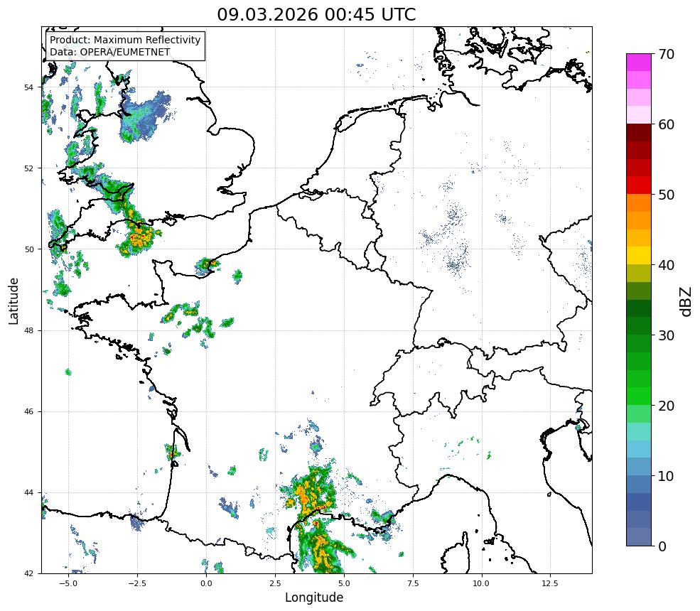Click longitude tick label "5.0"
The width and height of the screenshot is (700, 611).
(x=344, y=583)
